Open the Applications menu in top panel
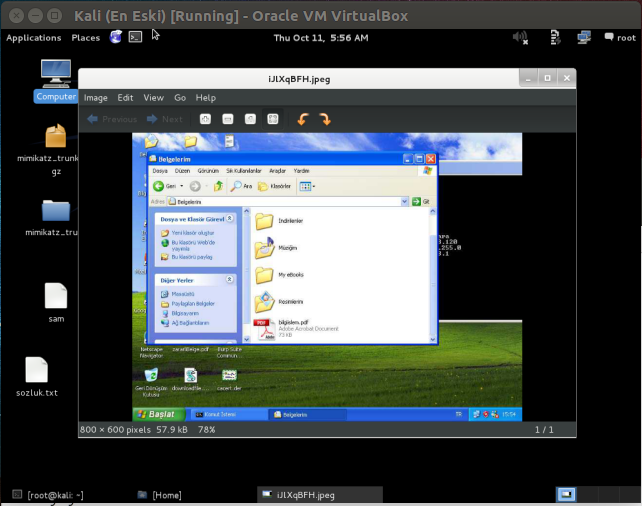Image resolution: width=642 pixels, height=506 pixels. pyautogui.click(x=34, y=38)
